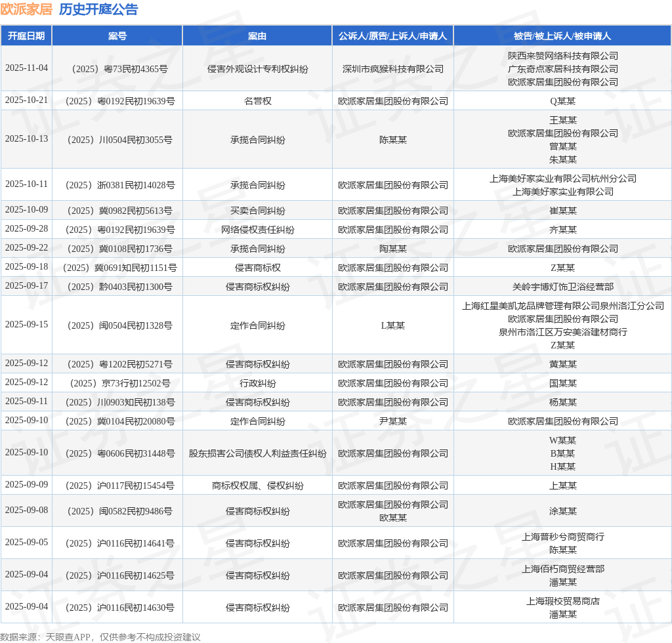Click defendant 上海瑕校贸易商店

562,601
